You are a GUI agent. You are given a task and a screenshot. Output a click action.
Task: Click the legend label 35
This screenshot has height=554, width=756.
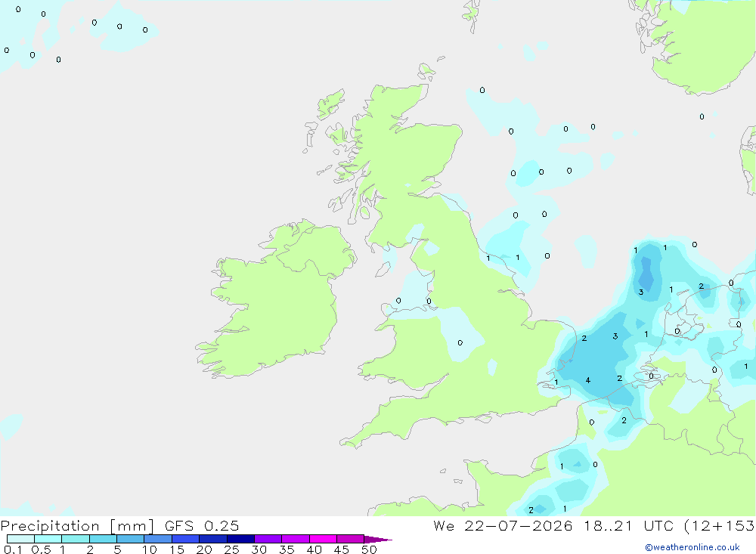(287, 549)
